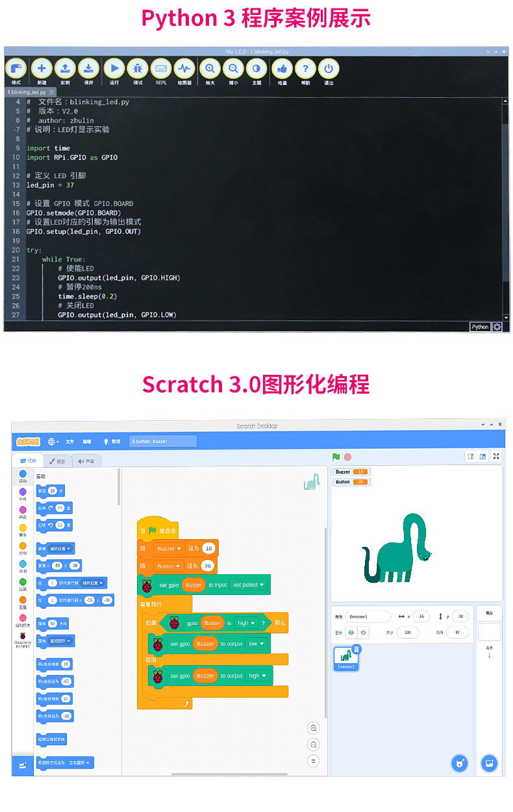Open the Scratch 文件 (File) menu
513x812 pixels.
tap(69, 441)
